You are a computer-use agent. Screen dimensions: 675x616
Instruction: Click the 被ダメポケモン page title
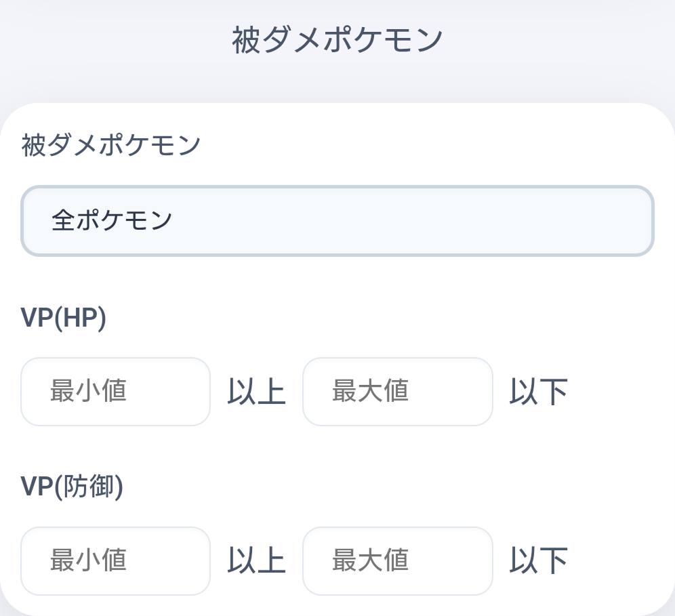pyautogui.click(x=337, y=37)
